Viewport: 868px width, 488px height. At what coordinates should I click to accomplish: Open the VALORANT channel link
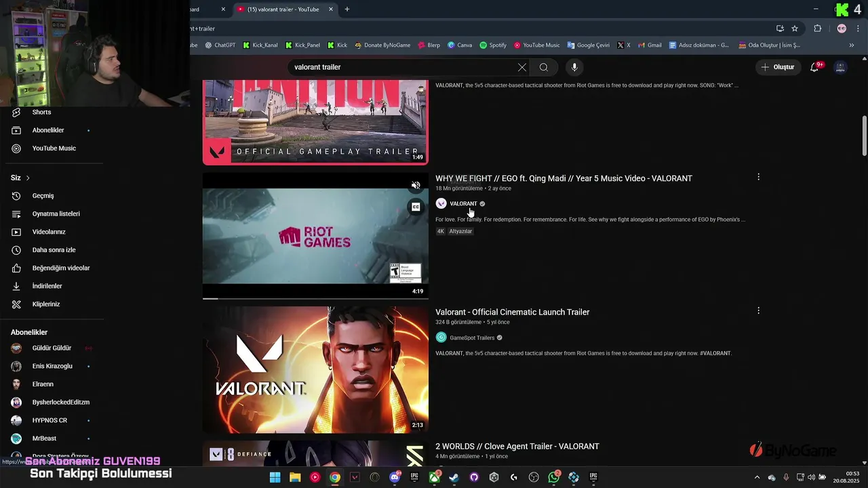pos(463,203)
